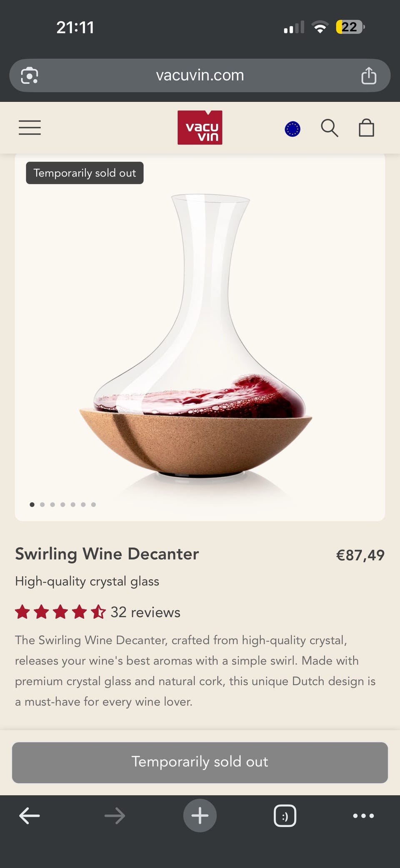Open new tab with plus button
Viewport: 400px width, 868px height.
200,815
